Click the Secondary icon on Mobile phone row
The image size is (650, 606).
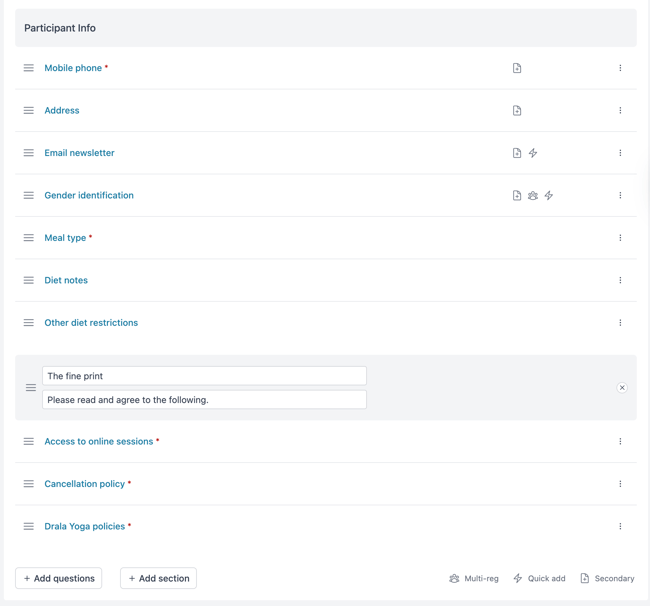(x=517, y=68)
